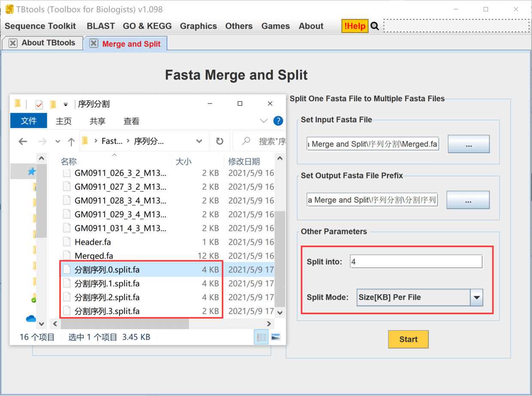Click the Split into input field
Viewport: 532px width, 396px height.
[416, 262]
